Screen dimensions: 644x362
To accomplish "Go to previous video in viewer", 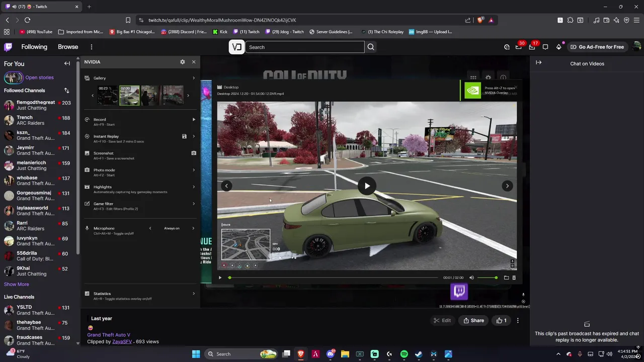I will coord(226,186).
